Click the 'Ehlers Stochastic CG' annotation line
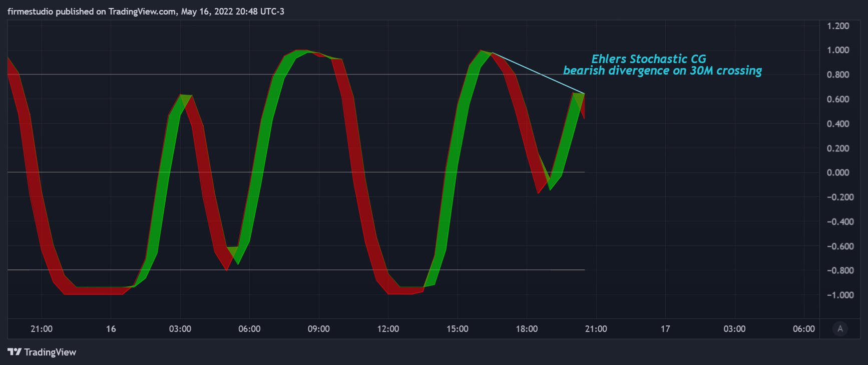 [x=649, y=59]
